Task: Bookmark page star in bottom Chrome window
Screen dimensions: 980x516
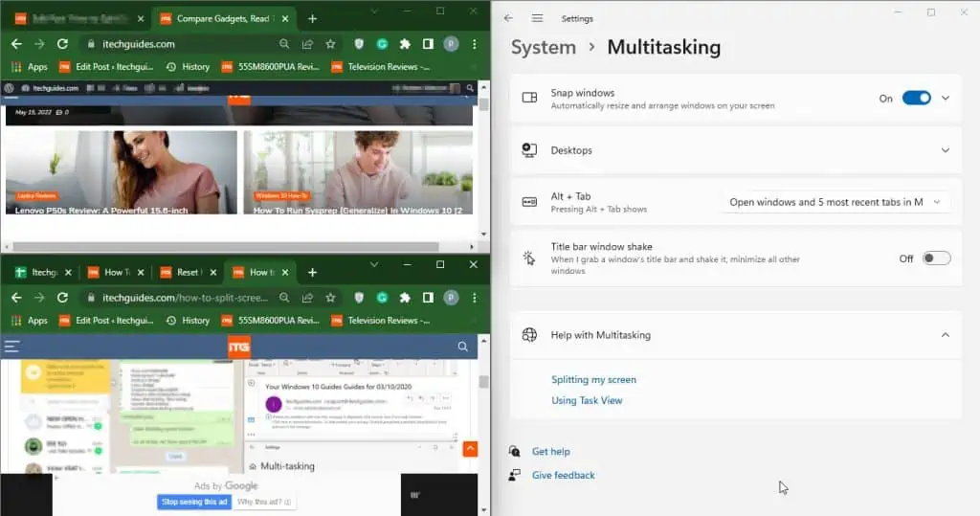Action: pos(330,298)
